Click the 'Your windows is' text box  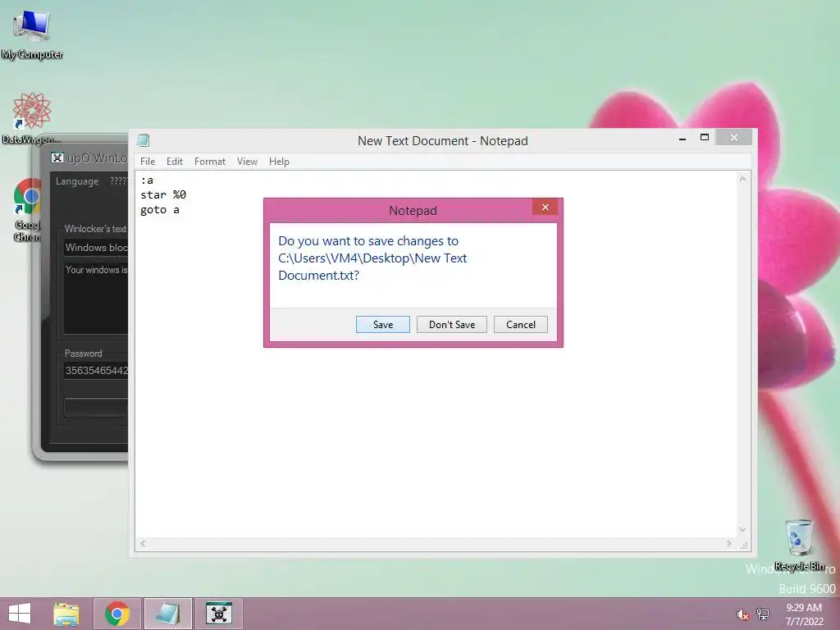click(x=97, y=297)
